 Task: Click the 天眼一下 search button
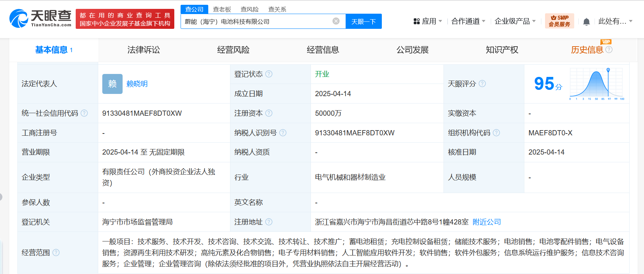click(x=363, y=21)
